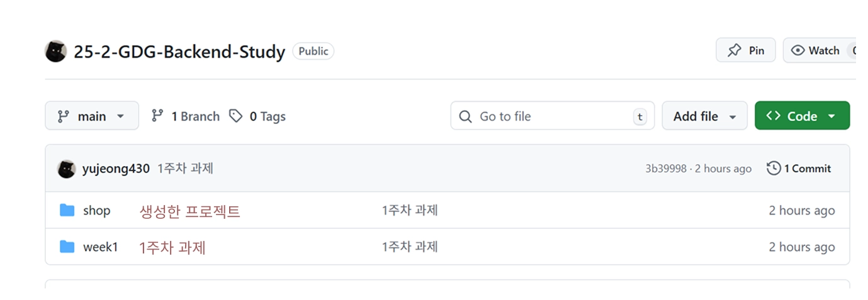Open the week1 folder
868x300 pixels.
(100, 247)
